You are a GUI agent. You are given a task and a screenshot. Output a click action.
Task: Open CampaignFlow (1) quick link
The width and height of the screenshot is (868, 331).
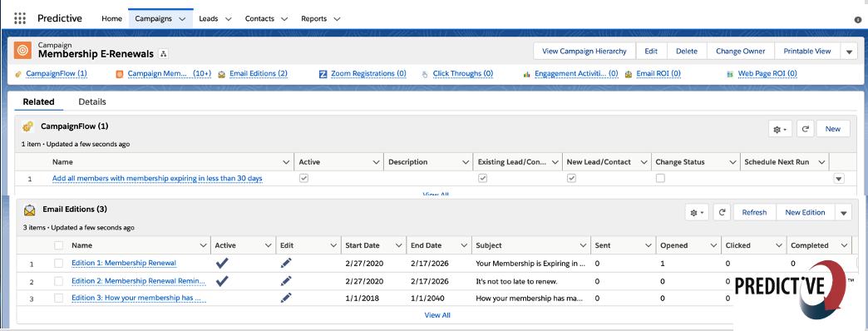coord(57,74)
